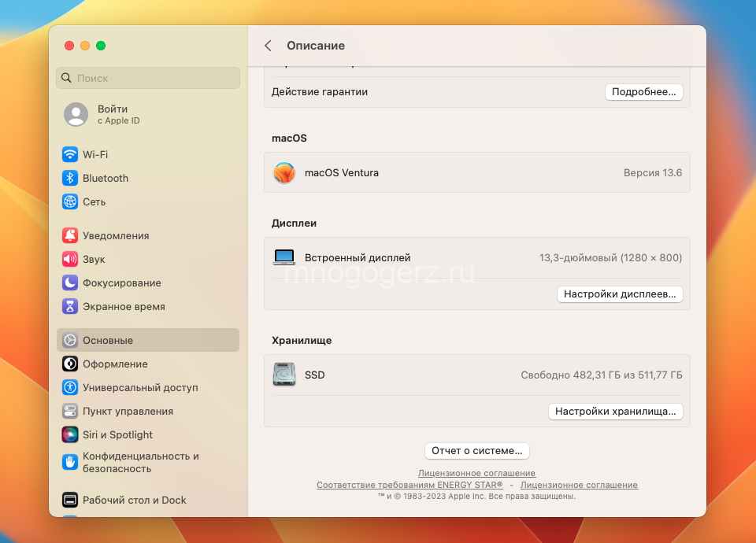Click Подробнее button for warranty
756x543 pixels.
click(643, 92)
